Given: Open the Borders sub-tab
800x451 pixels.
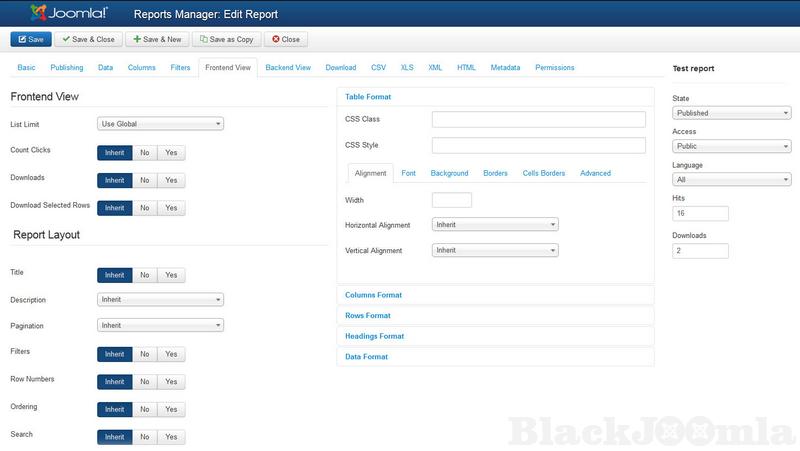Looking at the screenshot, I should pos(495,173).
